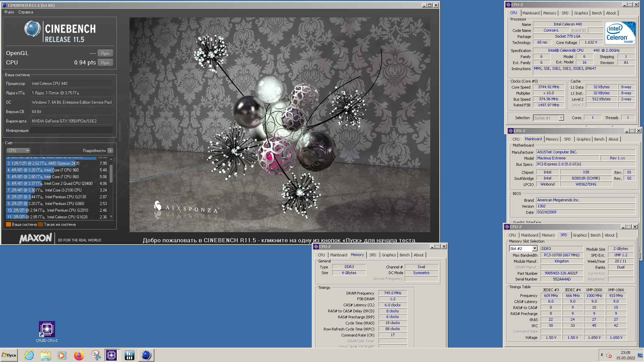644x362 pixels.
Task: Open About tab in Memory CPU-Z window
Action: click(418, 255)
